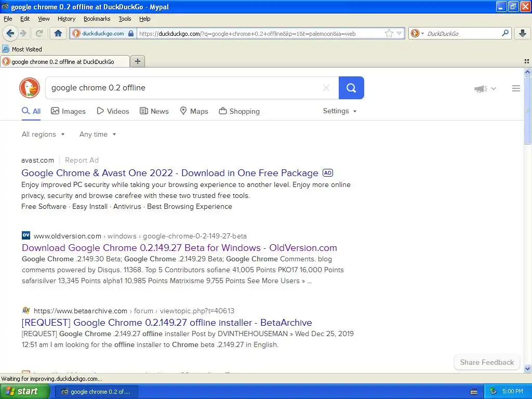
Task: Click the system tray network icon
Action: click(494, 392)
